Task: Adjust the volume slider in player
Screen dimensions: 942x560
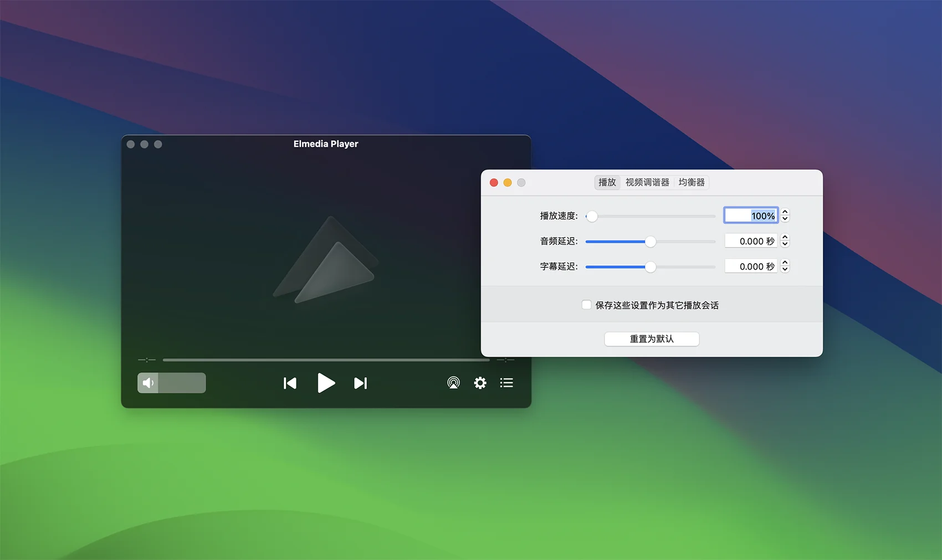Action: coord(172,383)
